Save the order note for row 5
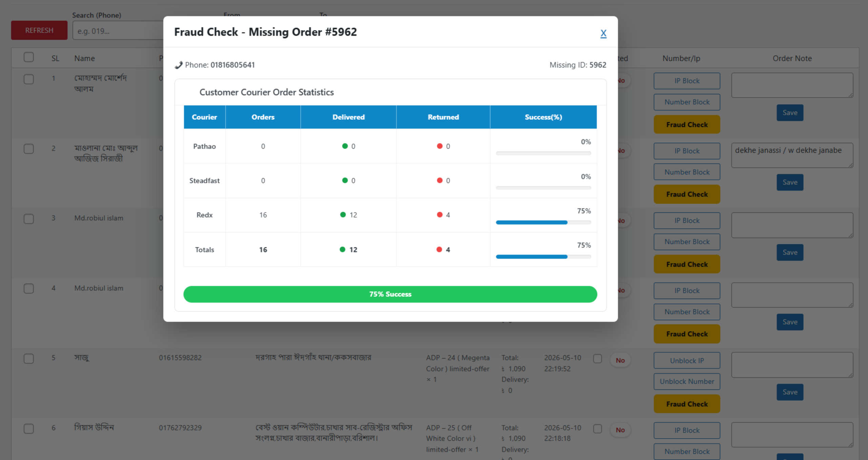 (790, 392)
